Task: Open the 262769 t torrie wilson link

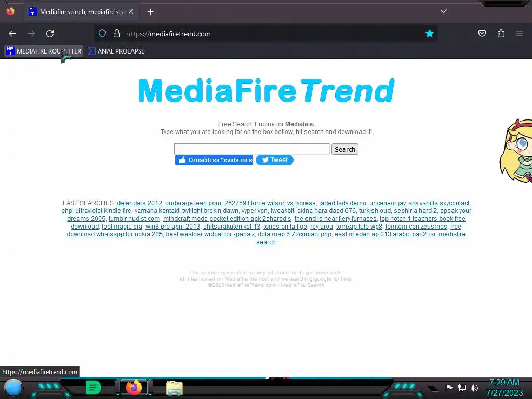Action: [x=270, y=203]
